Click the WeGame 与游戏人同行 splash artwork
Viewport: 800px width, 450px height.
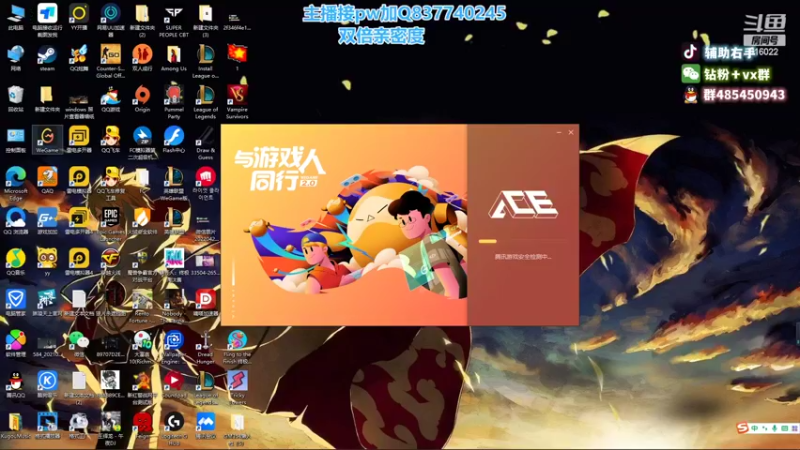344,224
